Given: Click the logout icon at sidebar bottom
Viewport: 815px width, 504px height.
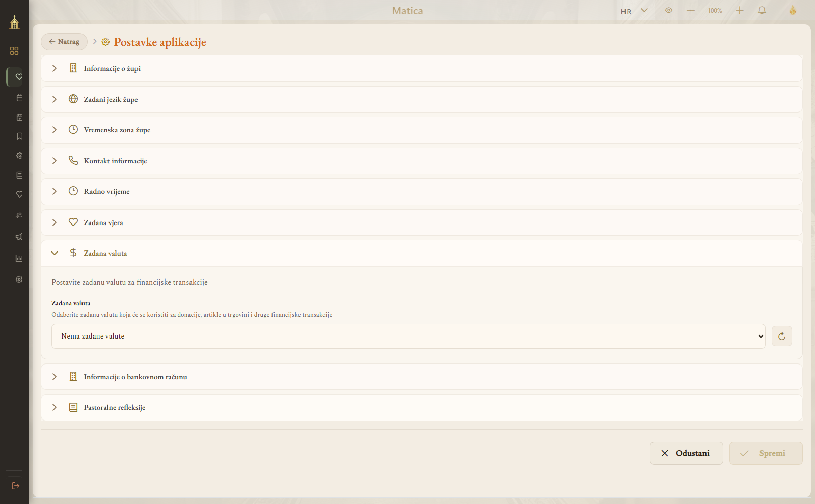Looking at the screenshot, I should [x=16, y=486].
